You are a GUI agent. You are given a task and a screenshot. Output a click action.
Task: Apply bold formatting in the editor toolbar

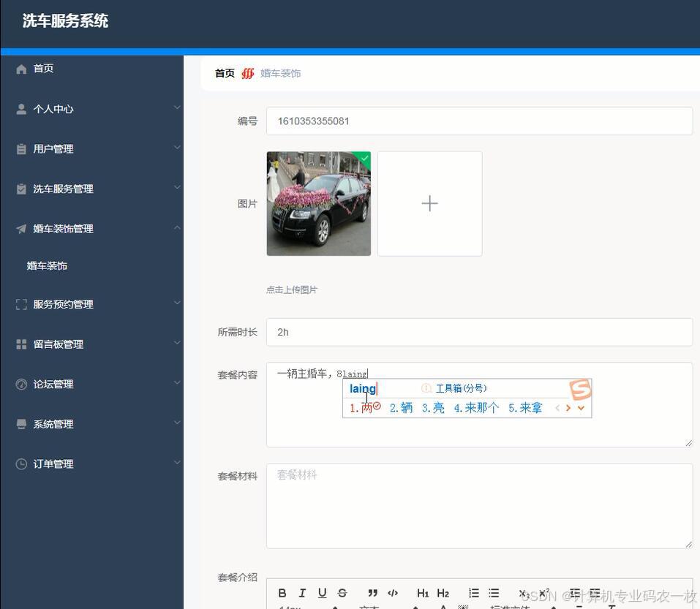[x=282, y=593]
